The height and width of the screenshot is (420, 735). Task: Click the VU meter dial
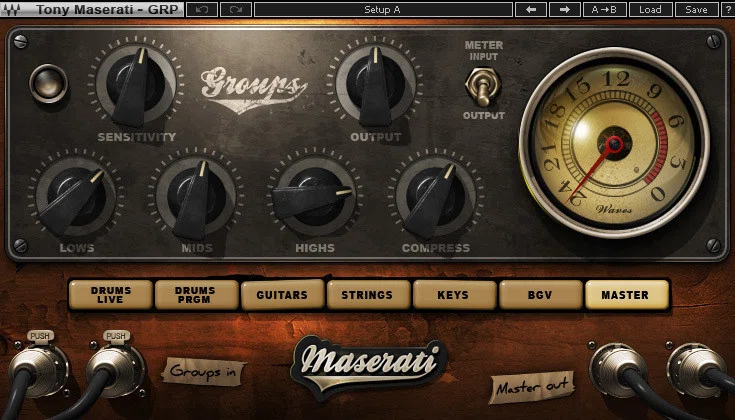pyautogui.click(x=614, y=143)
